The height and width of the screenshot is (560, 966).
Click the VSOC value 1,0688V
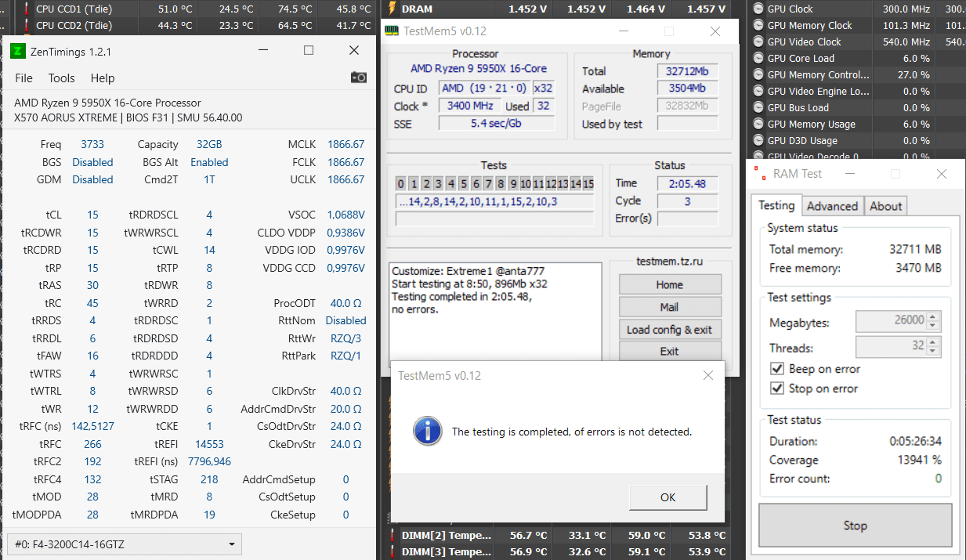coord(345,215)
